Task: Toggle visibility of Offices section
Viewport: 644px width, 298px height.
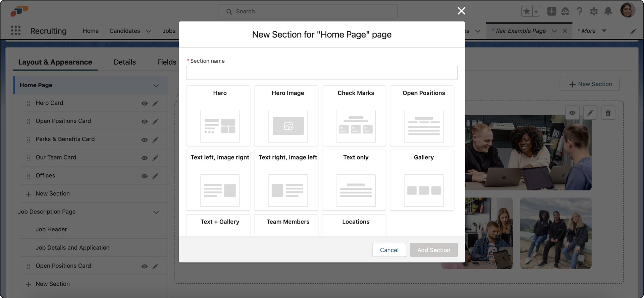Action: pos(145,176)
